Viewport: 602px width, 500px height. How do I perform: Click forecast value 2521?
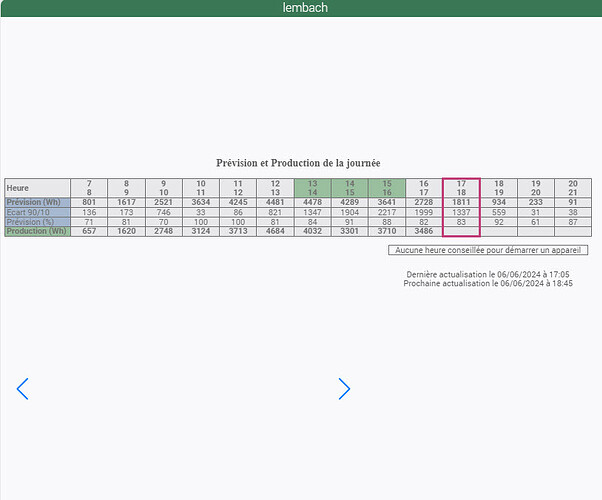164,202
